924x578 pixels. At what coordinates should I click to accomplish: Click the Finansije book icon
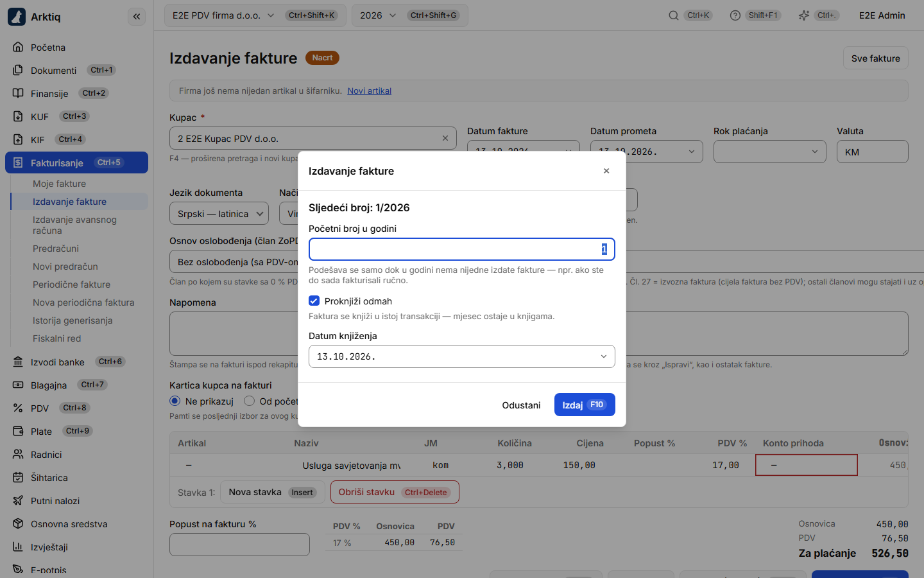tap(18, 93)
